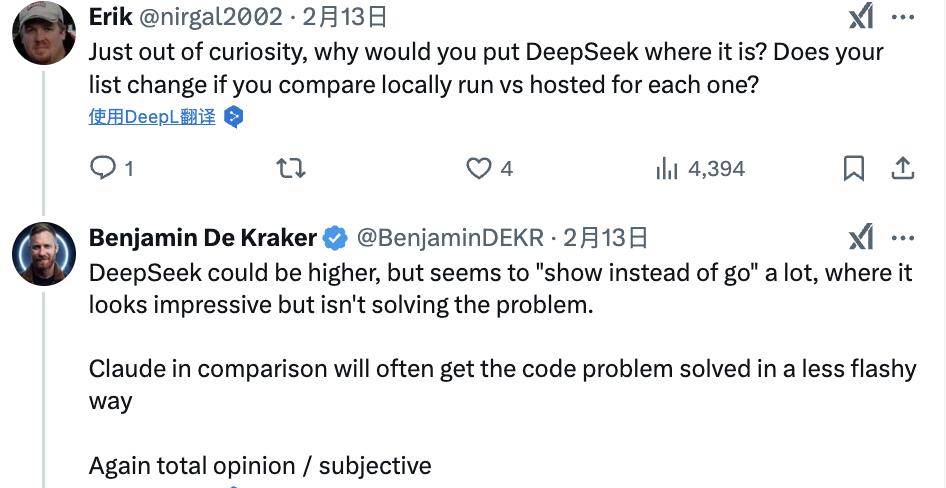Click the DeepL logo badge

click(233, 116)
